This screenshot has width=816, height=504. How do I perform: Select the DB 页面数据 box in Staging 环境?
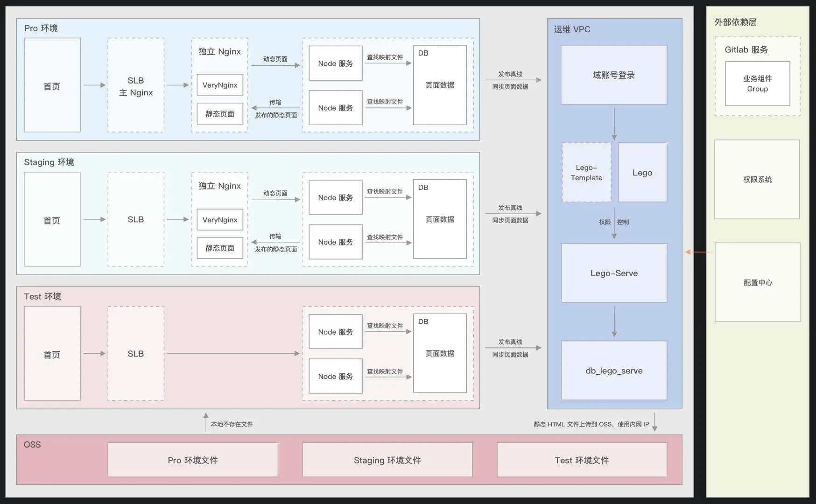tap(440, 219)
